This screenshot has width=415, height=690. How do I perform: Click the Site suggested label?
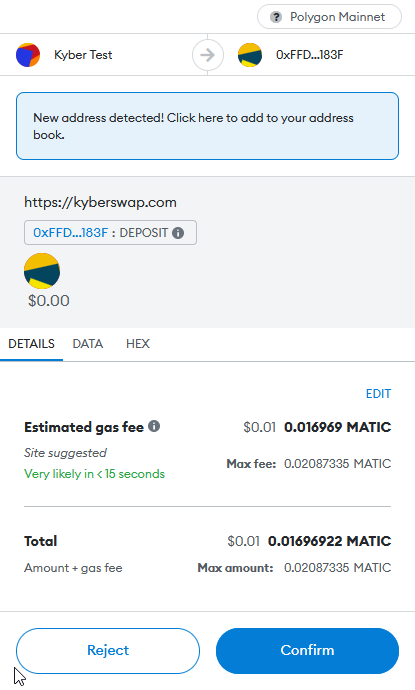pyautogui.click(x=65, y=453)
